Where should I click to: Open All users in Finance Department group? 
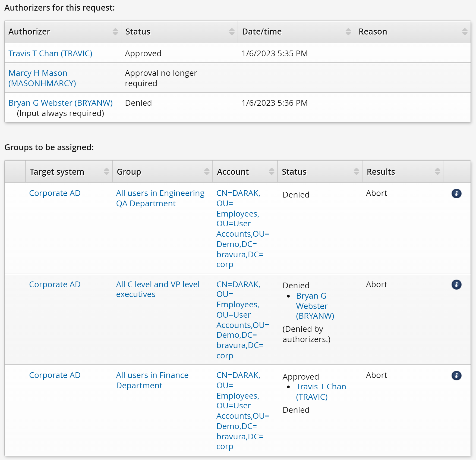[x=152, y=380]
